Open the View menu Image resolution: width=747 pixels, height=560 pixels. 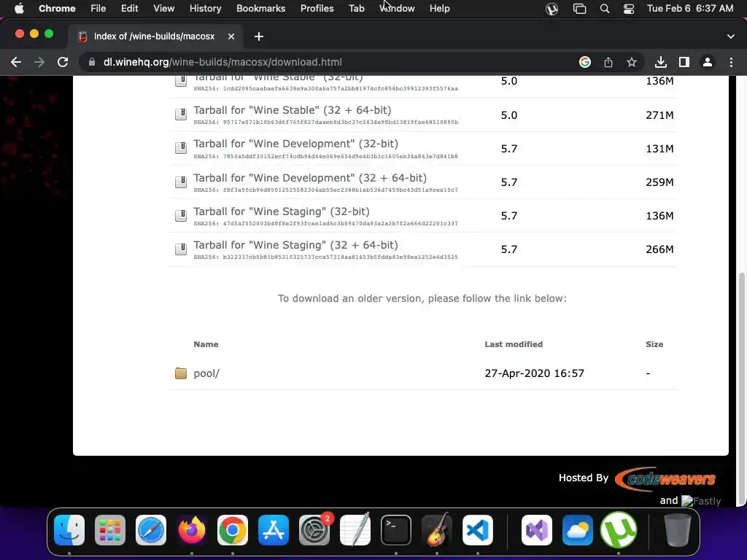(164, 8)
